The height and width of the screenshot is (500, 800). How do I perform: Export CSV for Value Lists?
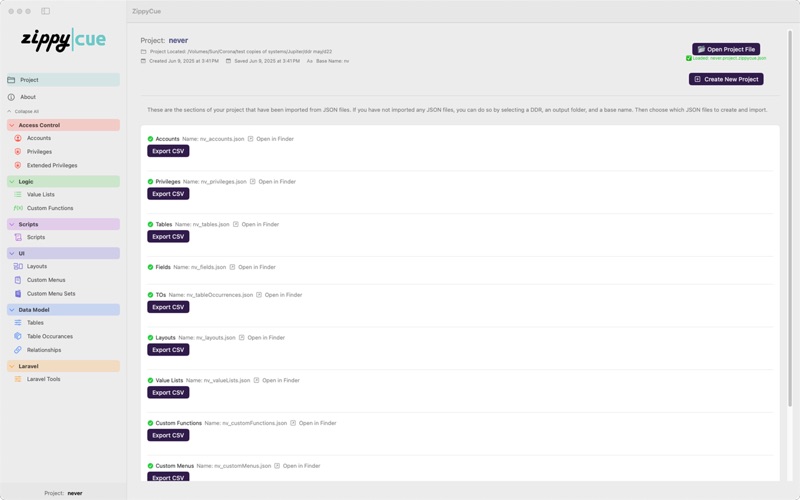(168, 393)
